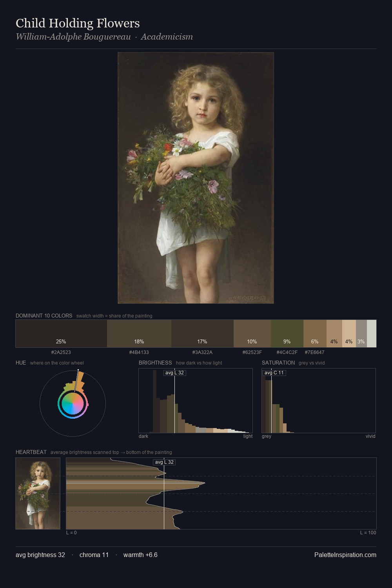This screenshot has height=588, width=392.
Task: Click the 'HEARTBEAT' section heading
Action: click(31, 452)
